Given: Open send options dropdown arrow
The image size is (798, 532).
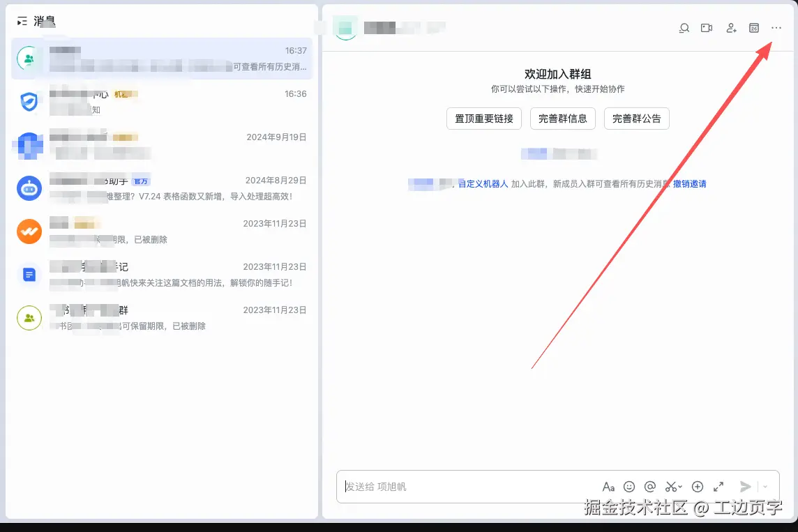Looking at the screenshot, I should click(x=765, y=487).
